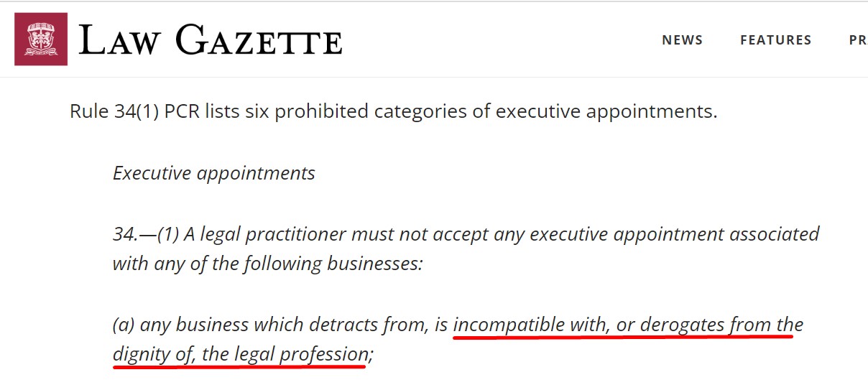The width and height of the screenshot is (868, 385).
Task: Click the line 'with any of the following businesses:'
Action: tap(268, 264)
